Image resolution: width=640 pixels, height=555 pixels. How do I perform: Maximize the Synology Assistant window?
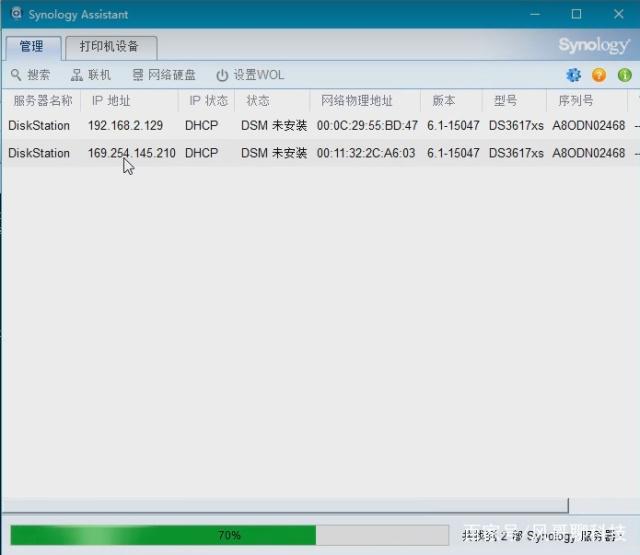point(576,14)
